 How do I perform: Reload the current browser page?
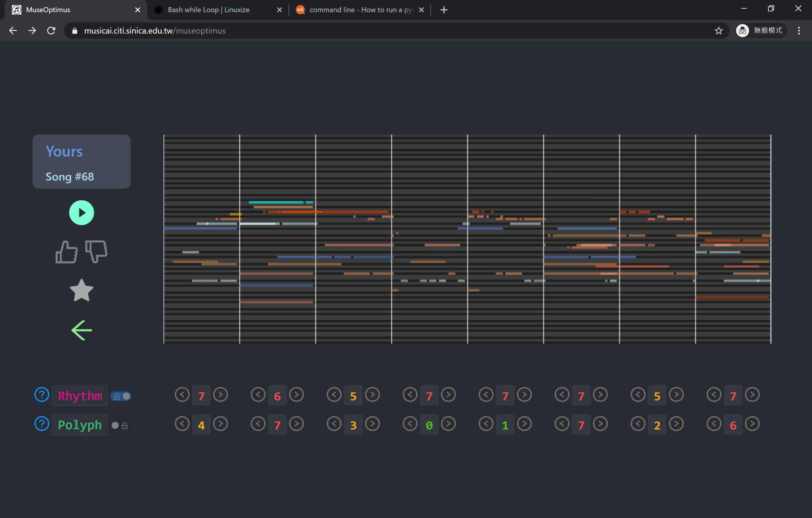pos(51,31)
